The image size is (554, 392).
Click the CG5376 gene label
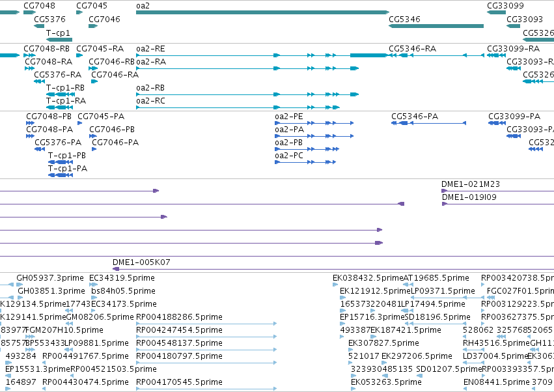(50, 19)
